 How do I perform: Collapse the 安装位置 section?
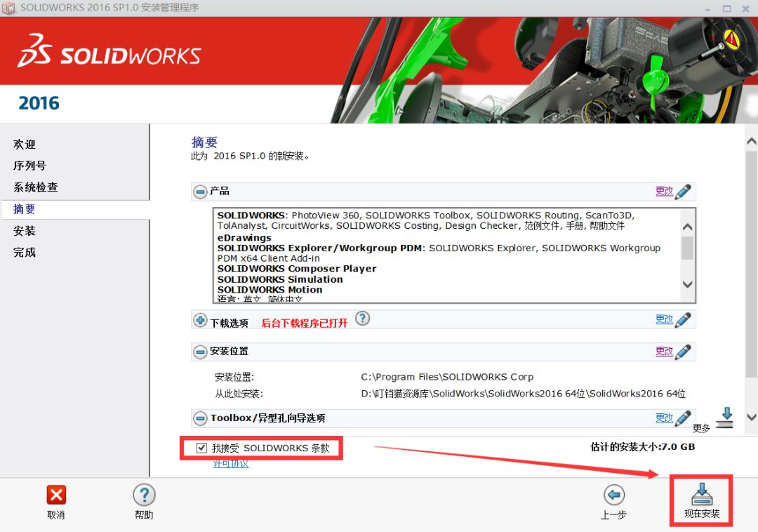199,352
